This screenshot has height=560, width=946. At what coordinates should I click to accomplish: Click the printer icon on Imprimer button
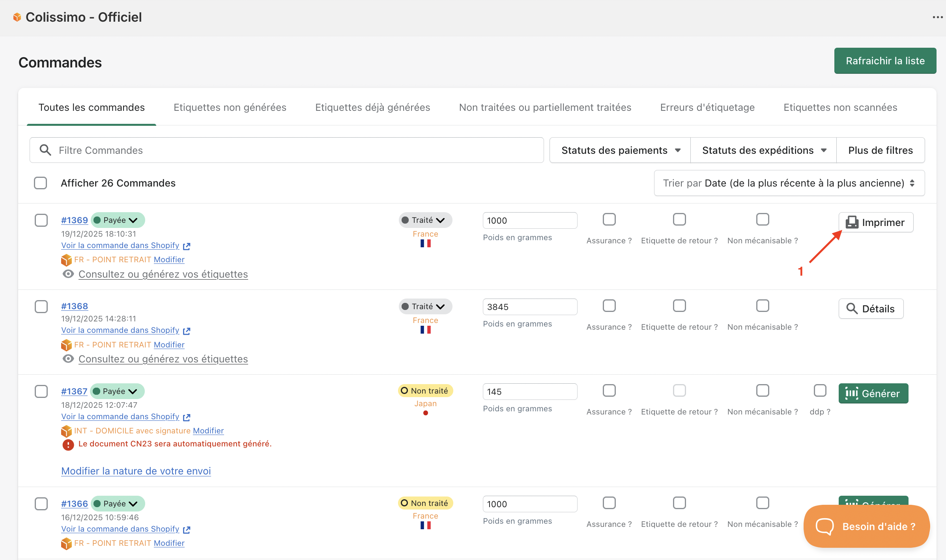point(852,222)
